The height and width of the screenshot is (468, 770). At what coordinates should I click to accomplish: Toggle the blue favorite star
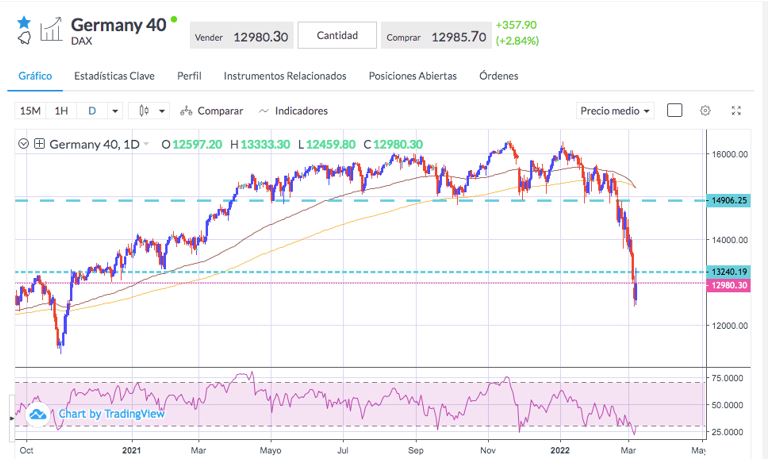coord(24,22)
